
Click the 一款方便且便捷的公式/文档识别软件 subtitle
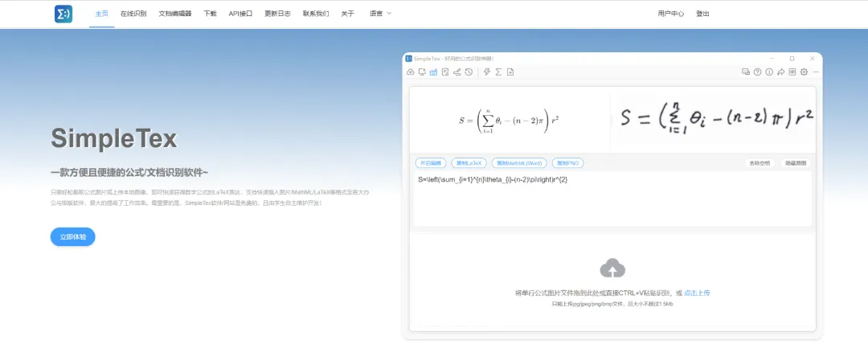pos(129,173)
